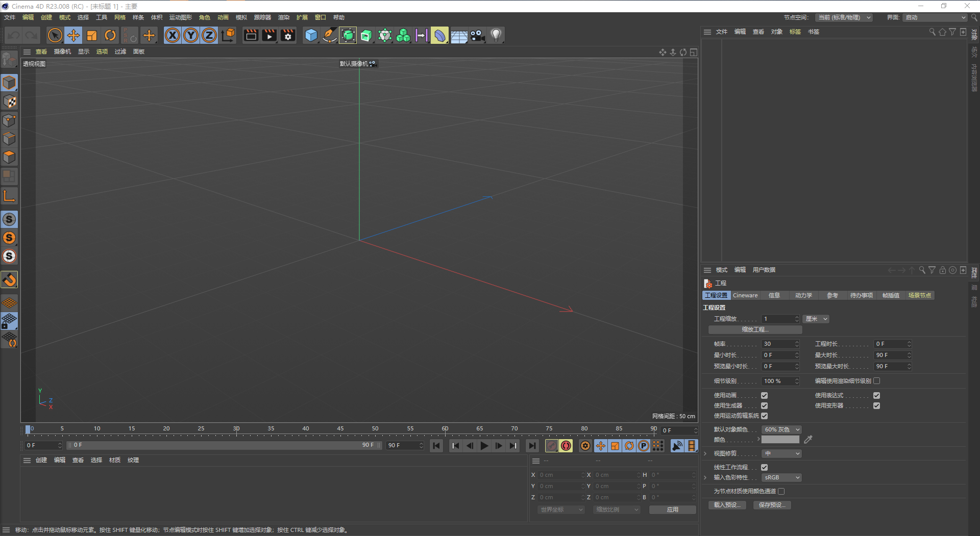980x536 pixels.
Task: Disable the 使用动画 checkbox
Action: tap(764, 395)
